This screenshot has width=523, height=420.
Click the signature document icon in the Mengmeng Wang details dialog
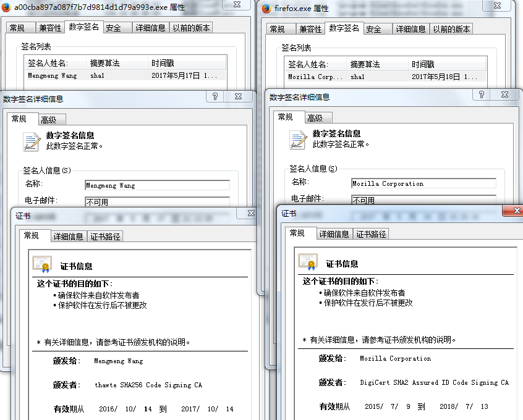click(32, 141)
